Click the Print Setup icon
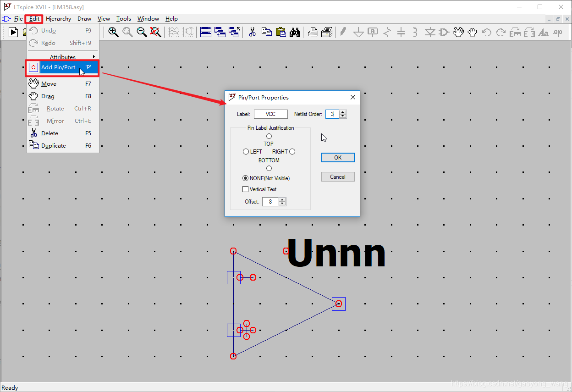 (x=313, y=32)
